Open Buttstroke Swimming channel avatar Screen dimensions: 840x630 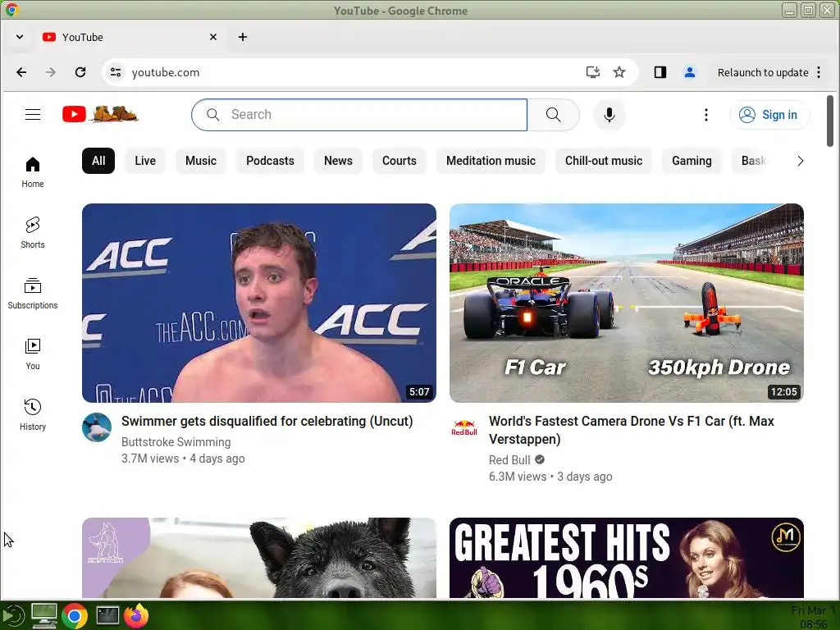97,427
